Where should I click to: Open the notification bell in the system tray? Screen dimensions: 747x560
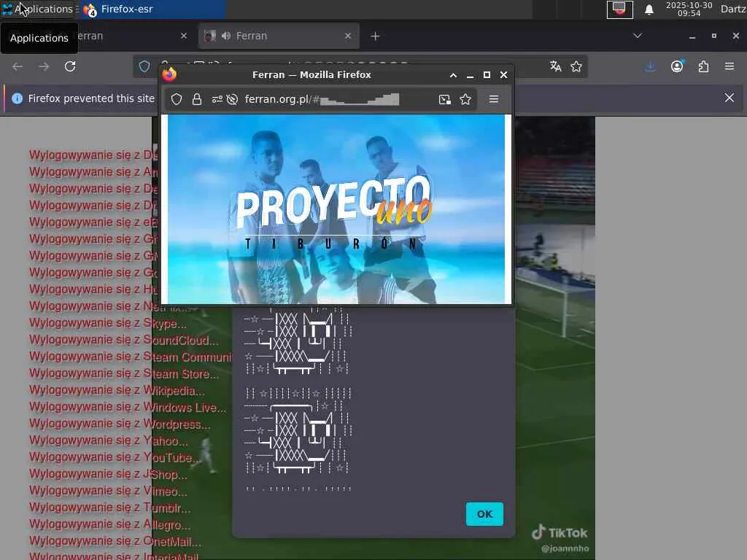pos(649,9)
